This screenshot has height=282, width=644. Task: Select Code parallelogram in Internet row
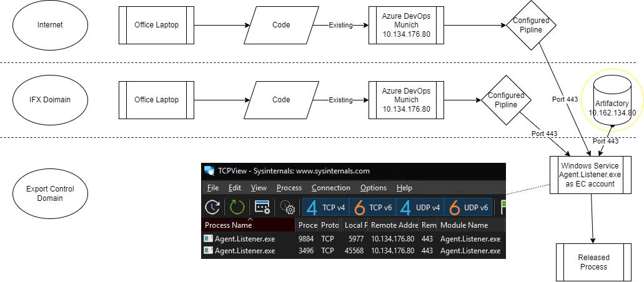coord(281,25)
